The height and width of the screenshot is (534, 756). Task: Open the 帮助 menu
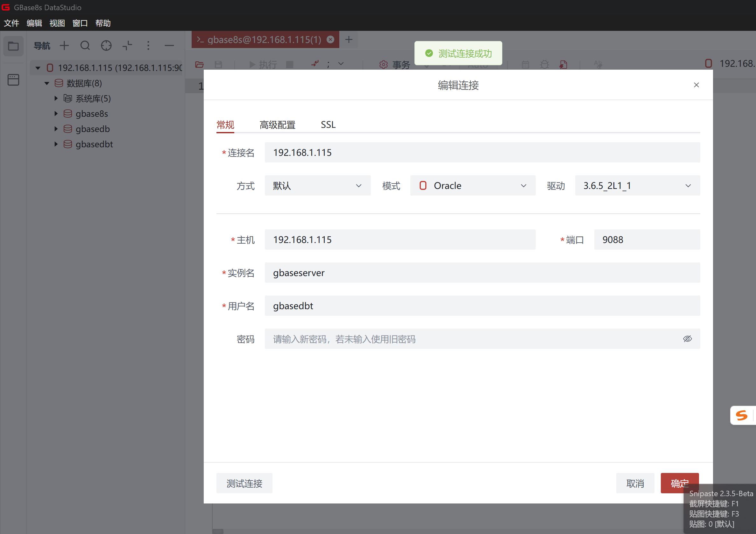(x=103, y=23)
